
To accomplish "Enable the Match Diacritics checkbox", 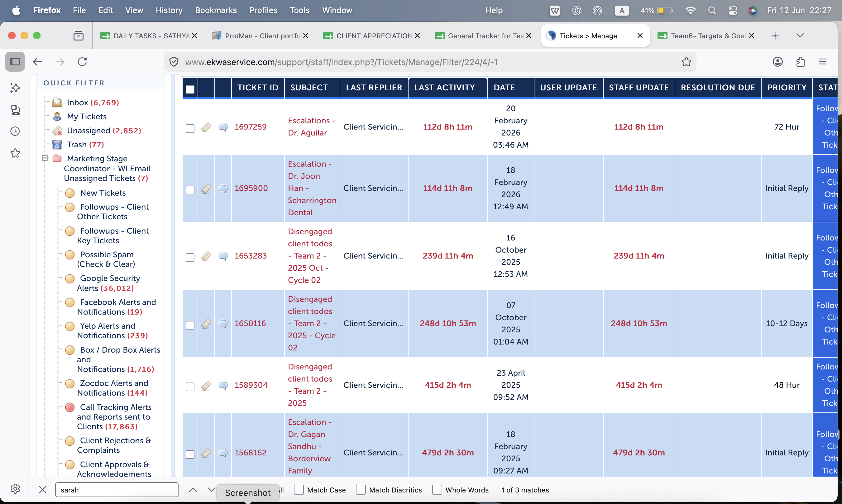I will coord(361,490).
